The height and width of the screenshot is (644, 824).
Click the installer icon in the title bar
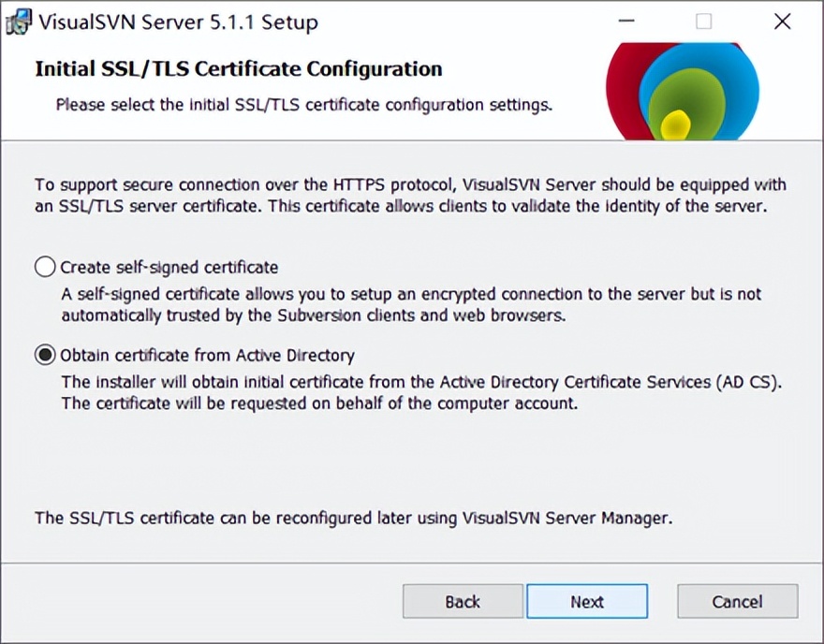point(18,22)
